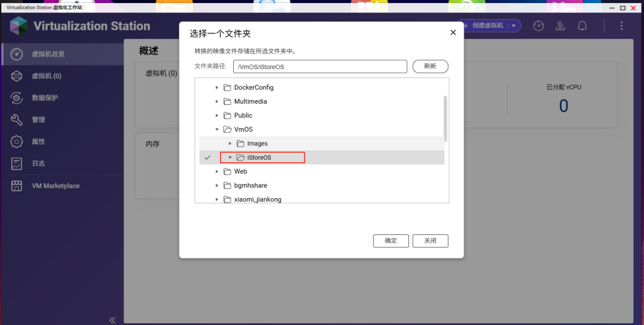
Task: Close the folder dialog with X
Action: [x=453, y=32]
